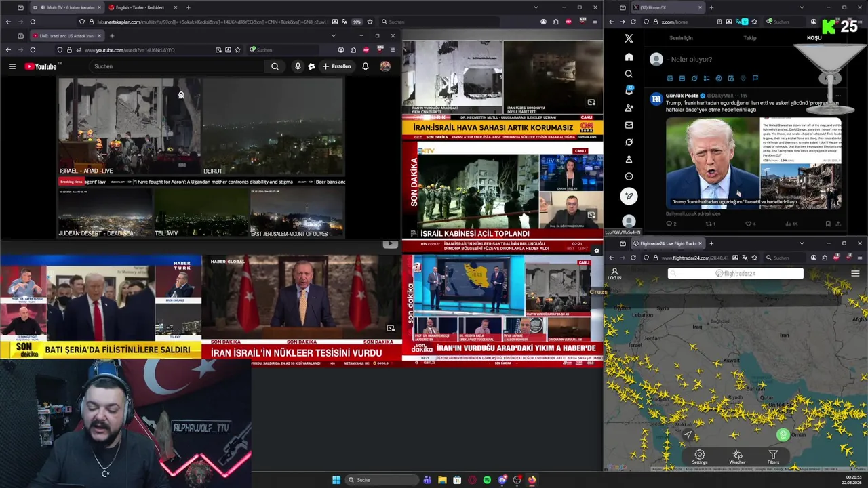Mute the Multi TV tab speaker icon
The width and height of the screenshot is (868, 488).
tap(42, 7)
